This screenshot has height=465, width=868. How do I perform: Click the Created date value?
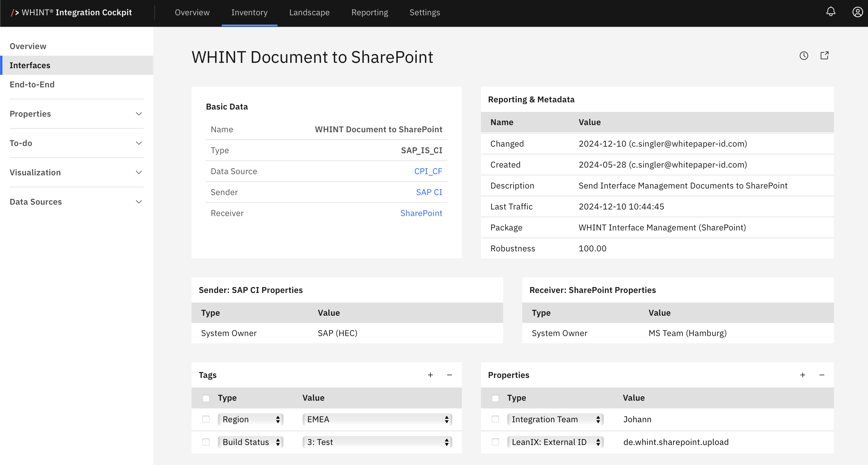pyautogui.click(x=663, y=165)
